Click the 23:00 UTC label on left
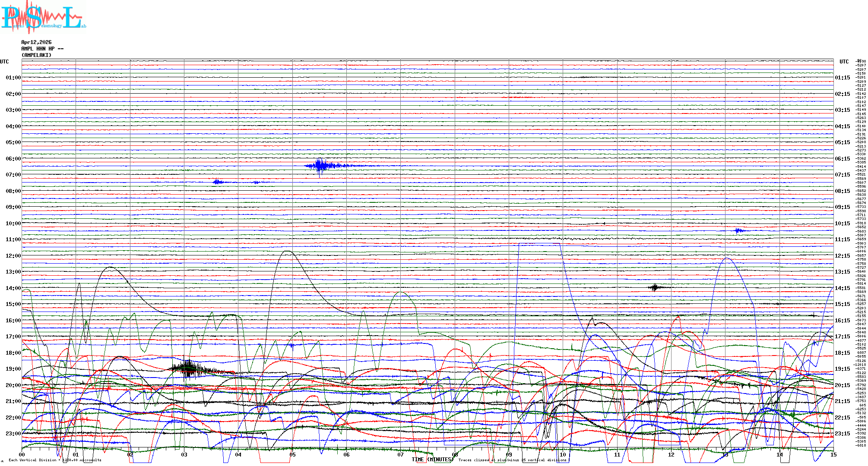 pyautogui.click(x=13, y=434)
